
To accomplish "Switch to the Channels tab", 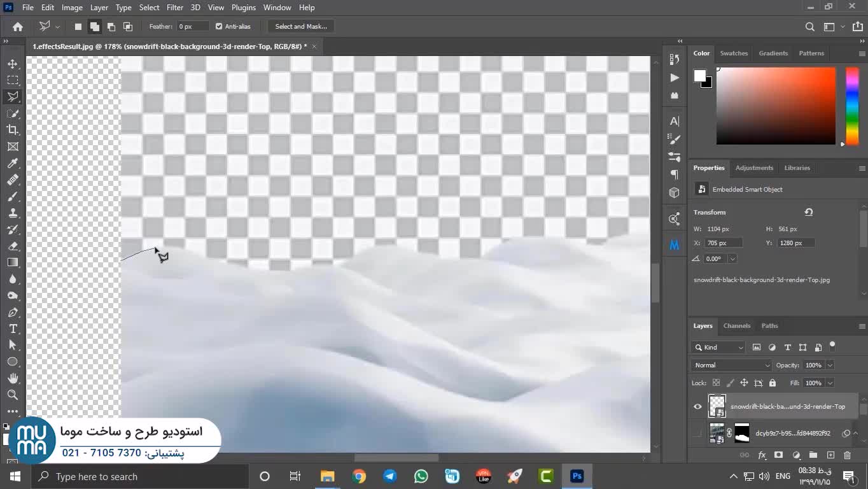I will [x=736, y=326].
